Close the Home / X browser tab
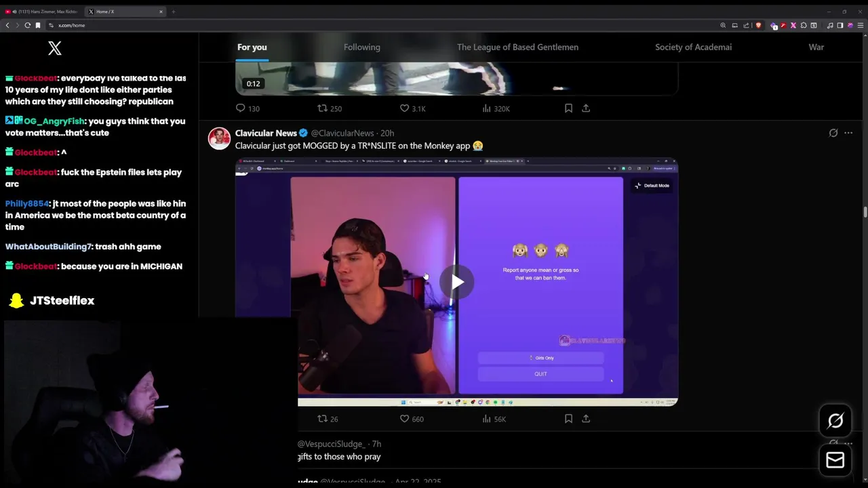This screenshot has width=868, height=488. (161, 12)
